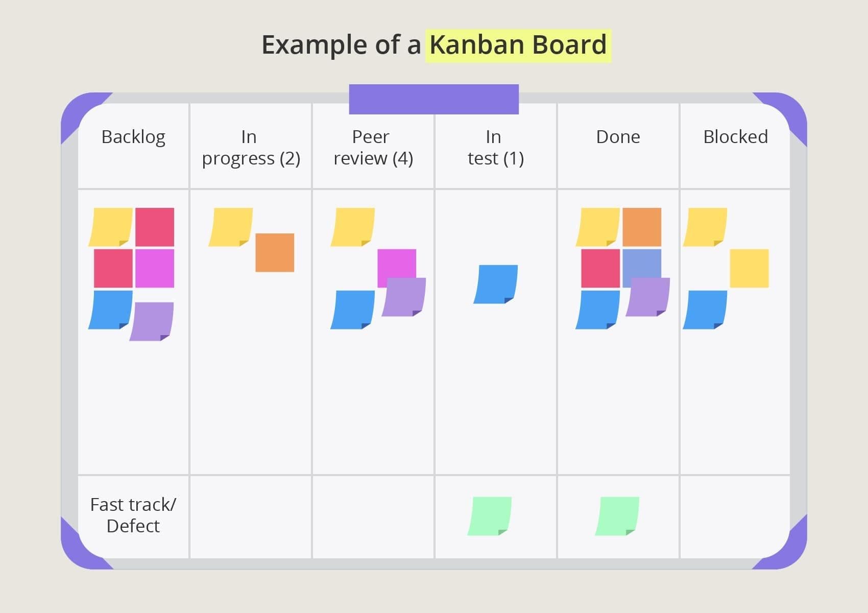Open the Blocked column header

click(x=735, y=137)
